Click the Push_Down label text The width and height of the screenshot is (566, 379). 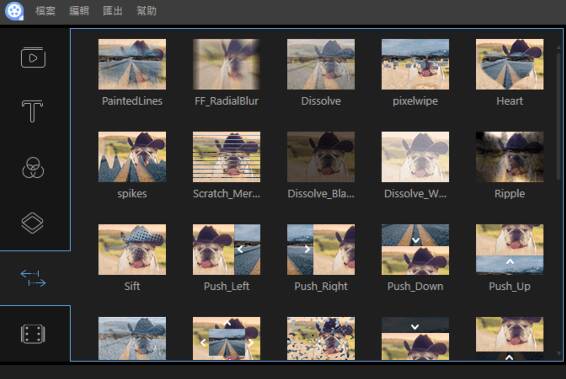click(x=415, y=286)
